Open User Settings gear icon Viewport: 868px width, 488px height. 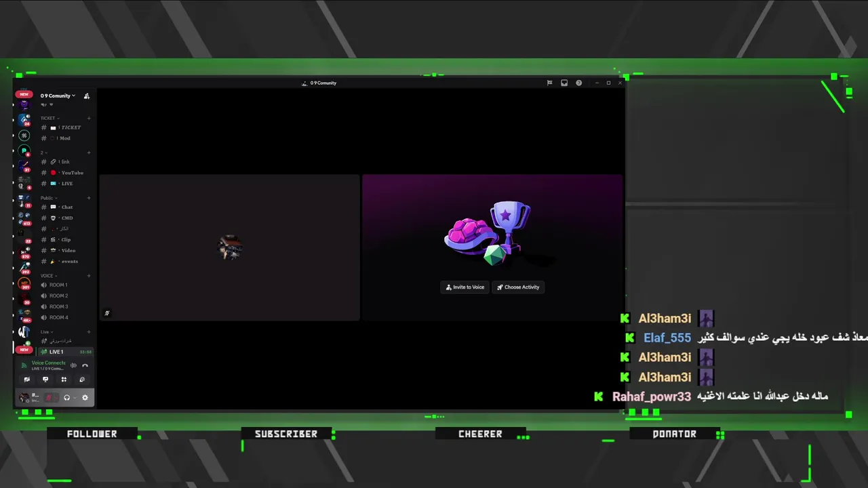pyautogui.click(x=85, y=398)
